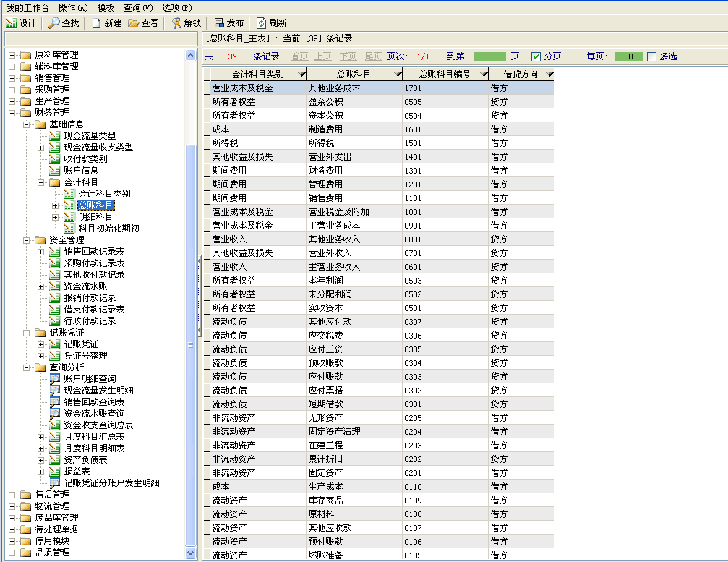
Task: Click the tree panel vertical scrollbar thumb
Action: [190, 346]
